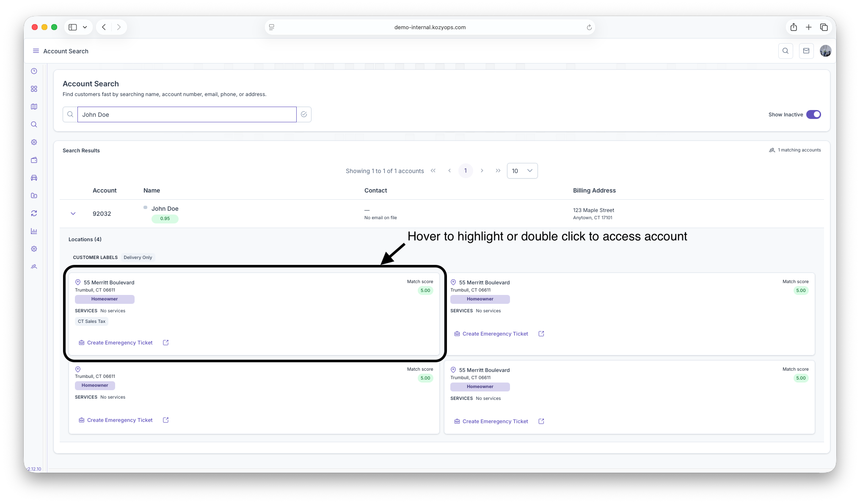
Task: Open the users icon at sidebar bottom
Action: (34, 267)
